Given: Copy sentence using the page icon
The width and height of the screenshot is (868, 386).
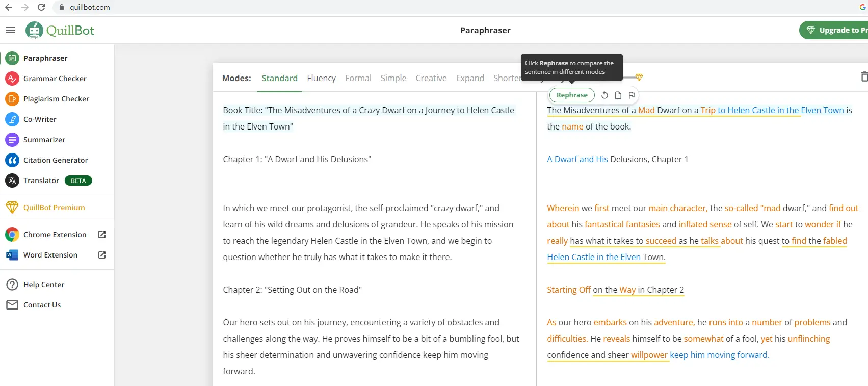Looking at the screenshot, I should click(618, 95).
